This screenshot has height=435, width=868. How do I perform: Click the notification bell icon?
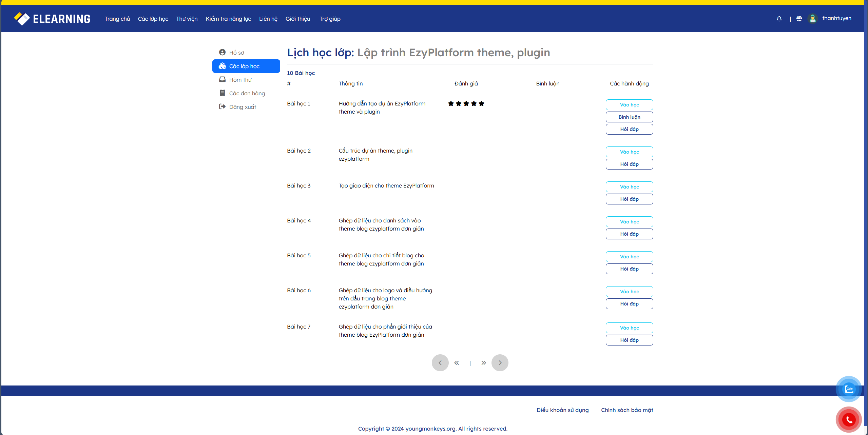point(779,19)
